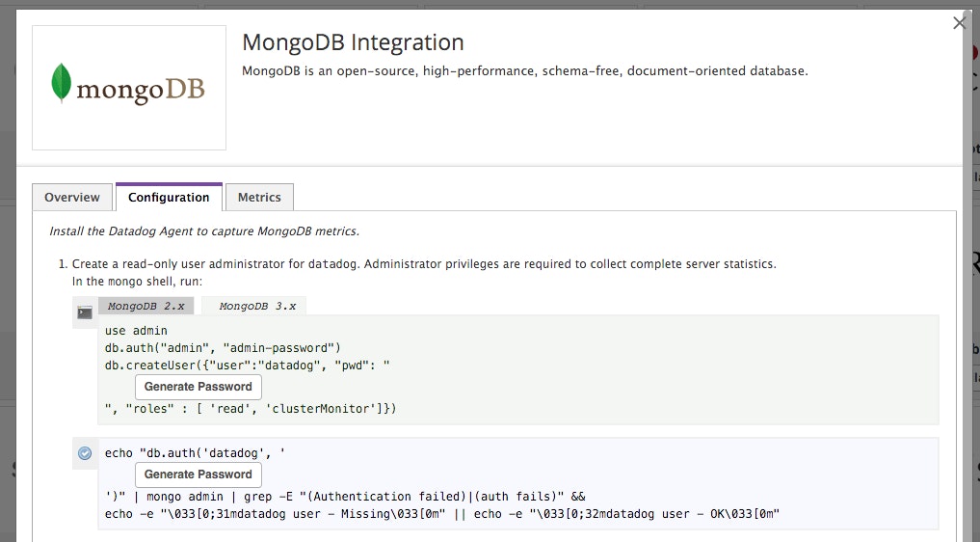Click the datadog user Missing echo line
980x542 pixels.
(442, 514)
